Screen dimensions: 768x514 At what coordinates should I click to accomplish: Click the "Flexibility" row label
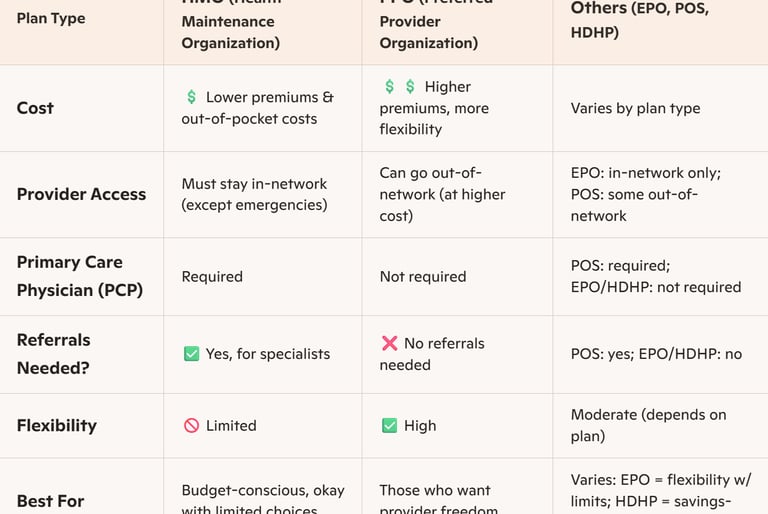click(57, 425)
